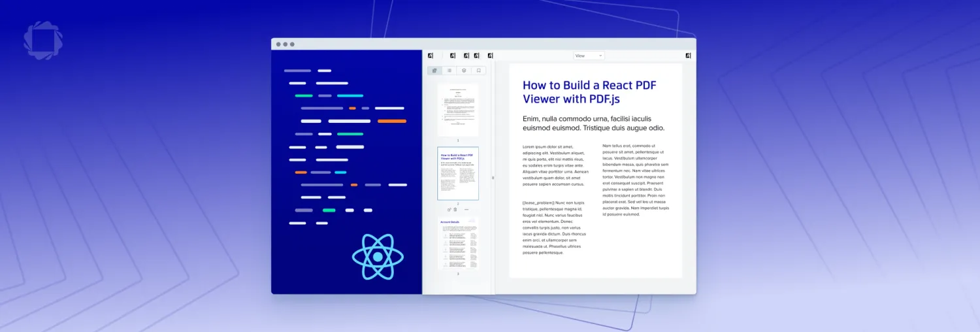Click the paragraph starting "[{lease_problem}] Nunc non turpis"
The image size is (980, 332).
coord(555,227)
